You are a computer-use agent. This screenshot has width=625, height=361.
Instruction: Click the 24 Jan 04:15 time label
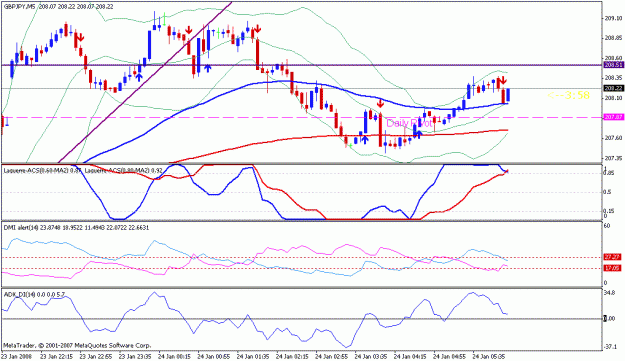[x=410, y=356]
